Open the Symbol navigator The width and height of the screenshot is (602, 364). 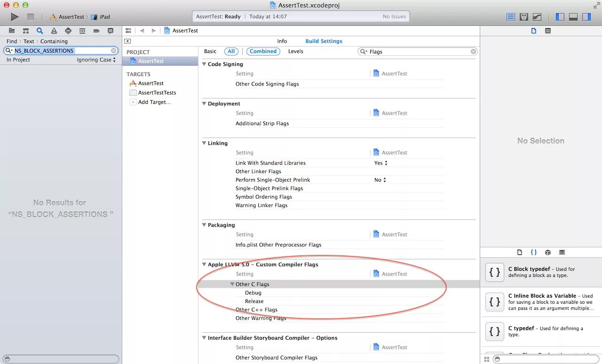tap(26, 31)
